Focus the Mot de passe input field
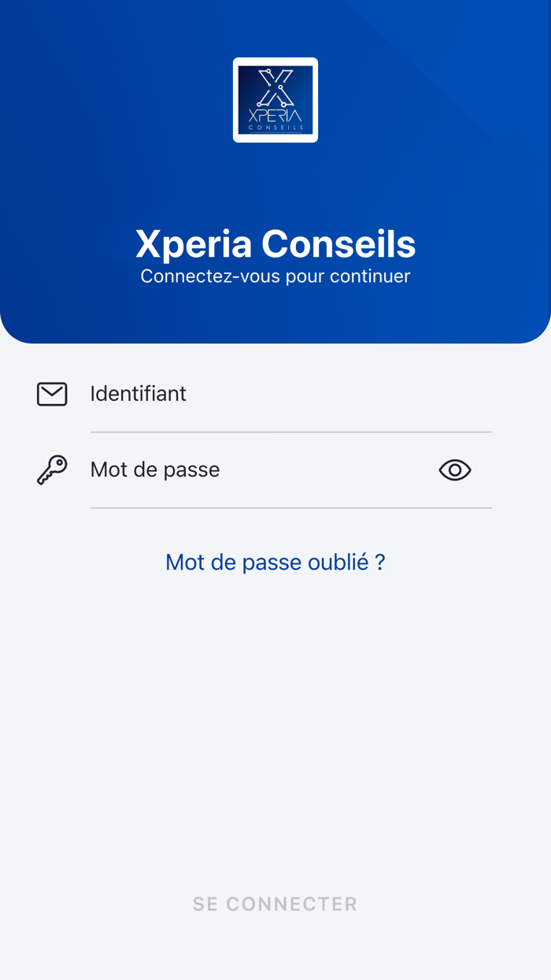This screenshot has width=551, height=980. pos(236,470)
